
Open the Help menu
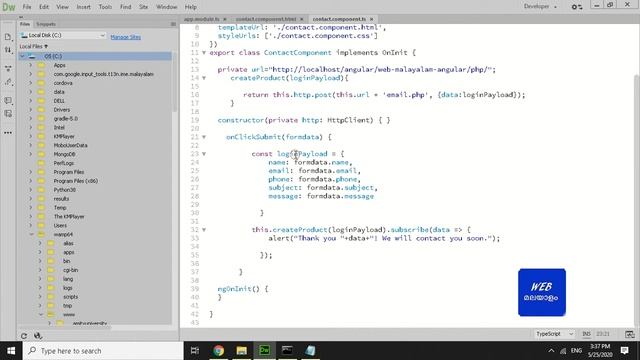(191, 7)
